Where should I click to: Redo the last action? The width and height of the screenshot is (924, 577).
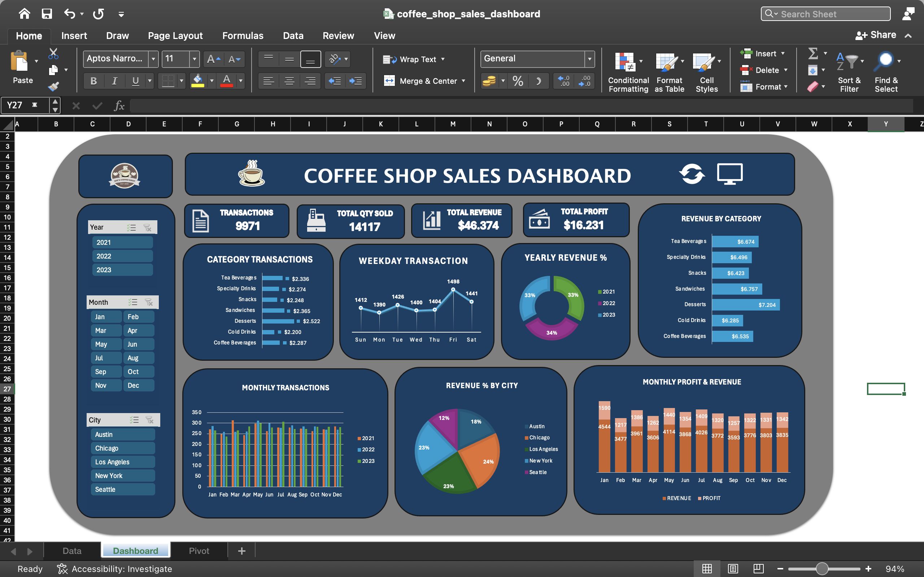coord(98,14)
